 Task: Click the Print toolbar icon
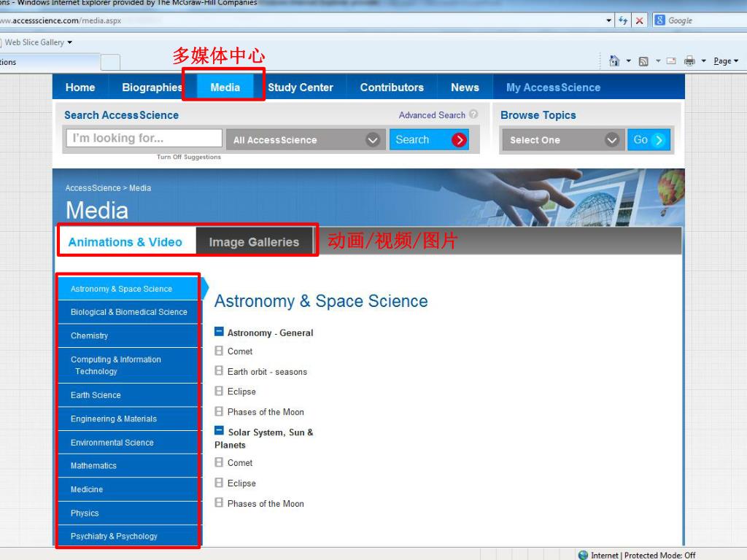coord(689,61)
